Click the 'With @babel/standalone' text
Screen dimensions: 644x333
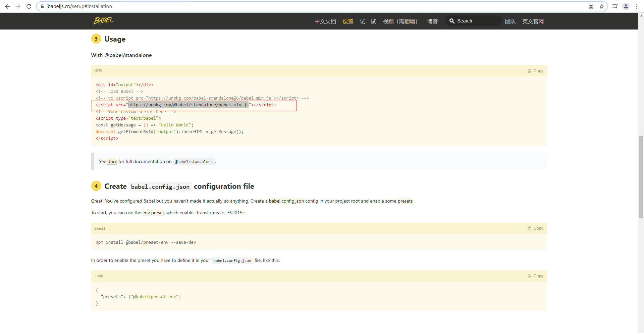pyautogui.click(x=121, y=55)
